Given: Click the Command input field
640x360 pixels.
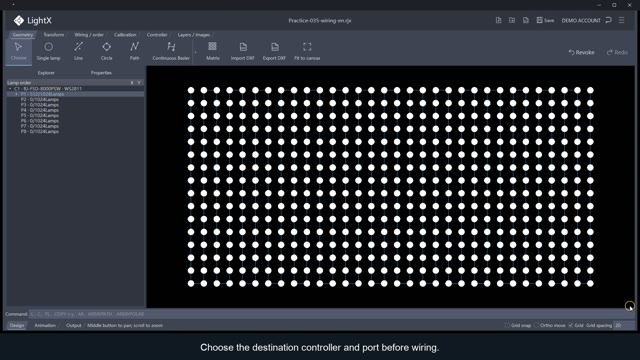Looking at the screenshot, I should coord(331,314).
